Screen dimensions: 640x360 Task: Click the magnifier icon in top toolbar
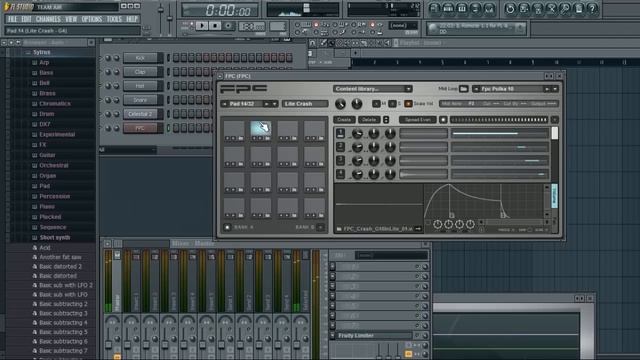click(x=564, y=9)
